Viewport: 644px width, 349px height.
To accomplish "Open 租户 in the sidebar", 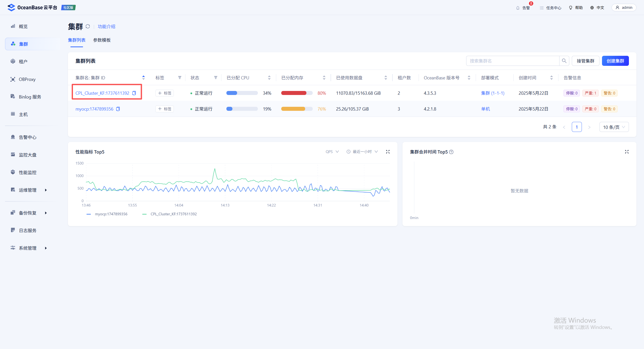I will [23, 62].
